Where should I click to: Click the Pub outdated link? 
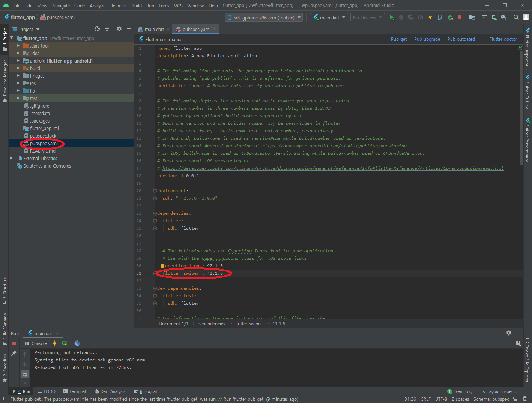point(461,39)
